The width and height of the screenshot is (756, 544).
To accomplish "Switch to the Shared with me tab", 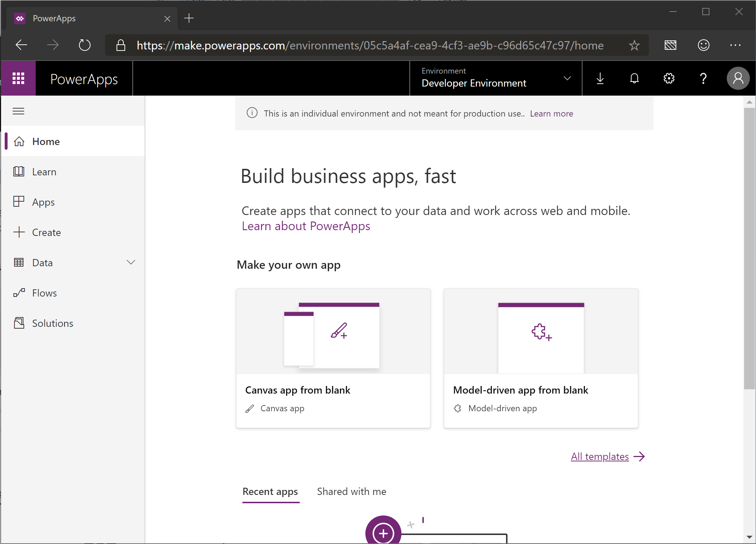I will point(352,491).
